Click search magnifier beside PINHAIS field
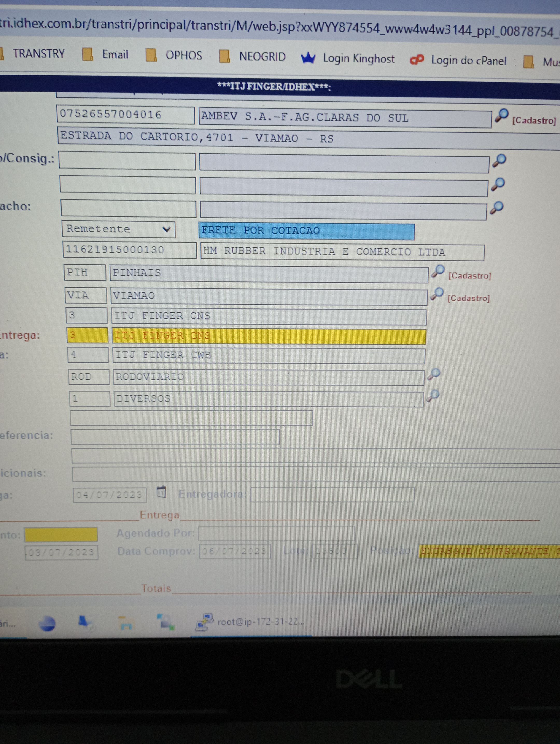The image size is (560, 744). [438, 271]
